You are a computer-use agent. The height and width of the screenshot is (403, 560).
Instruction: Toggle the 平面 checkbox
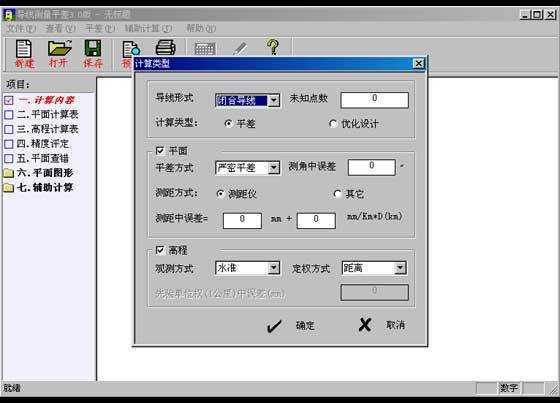click(160, 151)
